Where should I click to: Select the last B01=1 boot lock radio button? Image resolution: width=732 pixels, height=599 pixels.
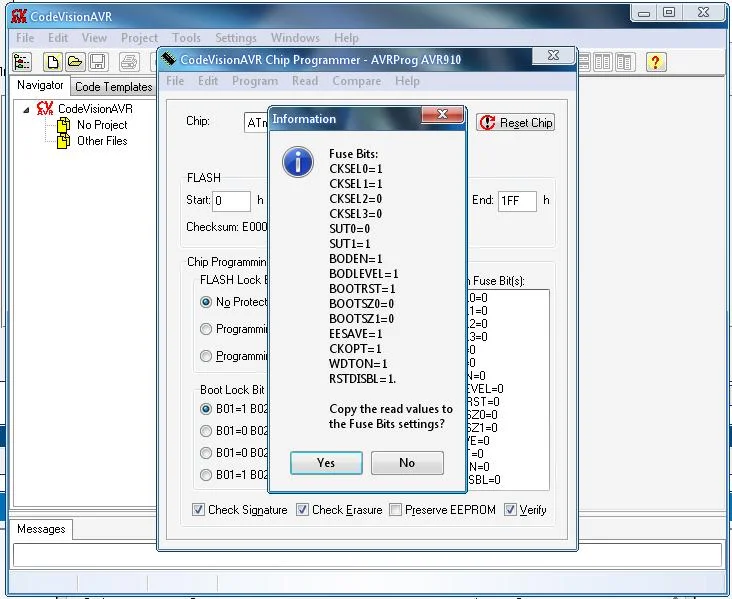click(x=205, y=475)
